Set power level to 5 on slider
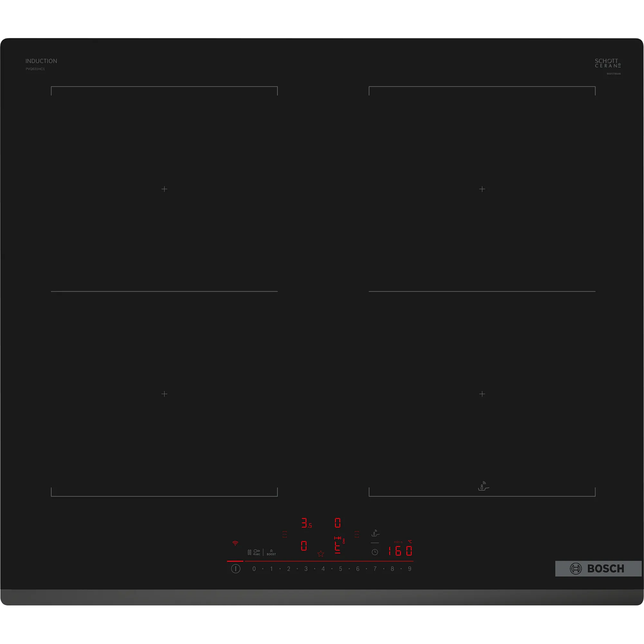644x644 pixels. tap(340, 569)
